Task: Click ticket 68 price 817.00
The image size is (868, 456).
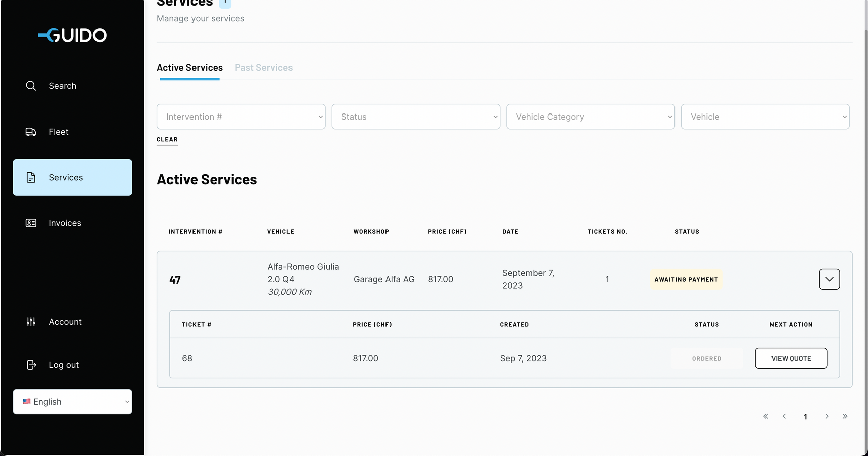Action: click(x=365, y=358)
